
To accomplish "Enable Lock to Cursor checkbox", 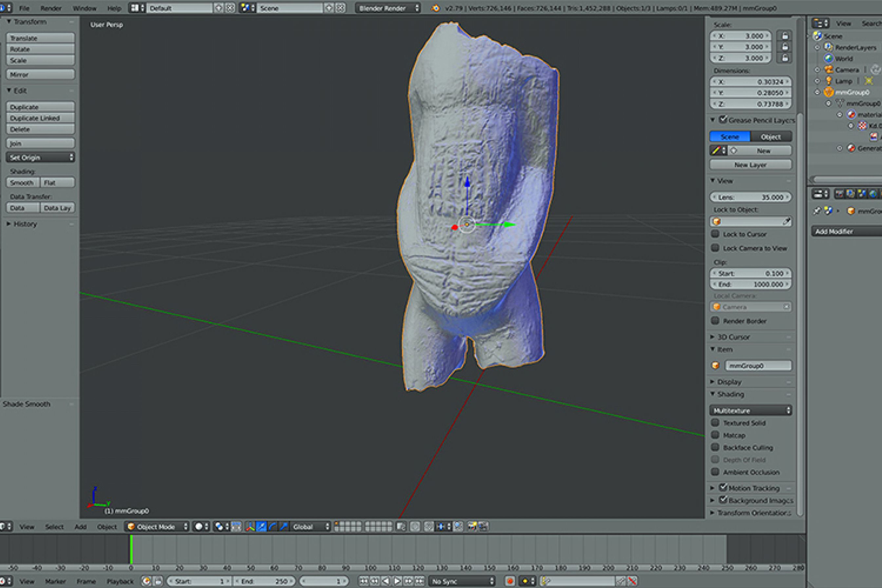I will (x=715, y=234).
